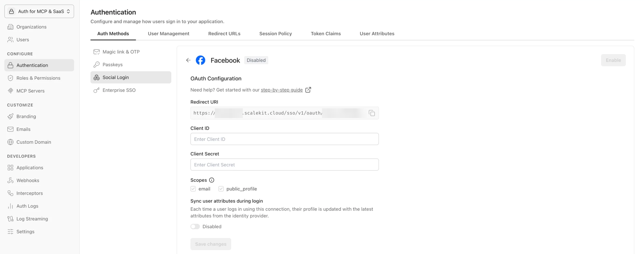Image resolution: width=644 pixels, height=254 pixels.
Task: Click the Auth Logs bars icon
Action: 11,206
